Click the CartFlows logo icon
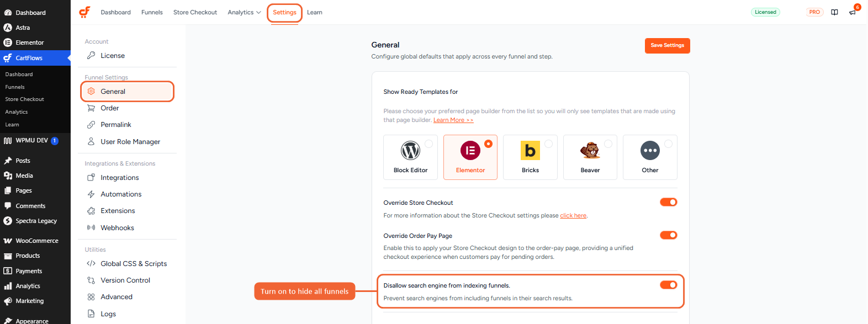This screenshot has height=324, width=868. 84,12
